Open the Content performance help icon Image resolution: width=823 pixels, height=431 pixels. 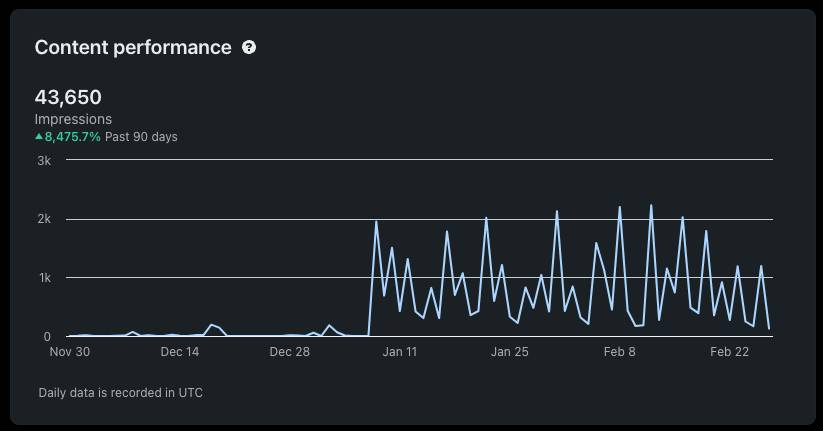point(249,47)
